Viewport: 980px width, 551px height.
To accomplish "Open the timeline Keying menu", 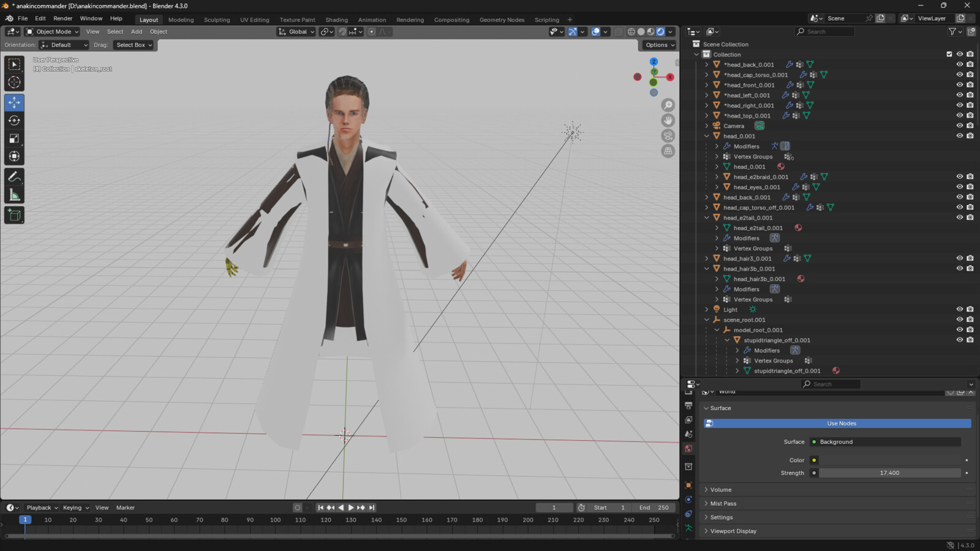I will 75,508.
